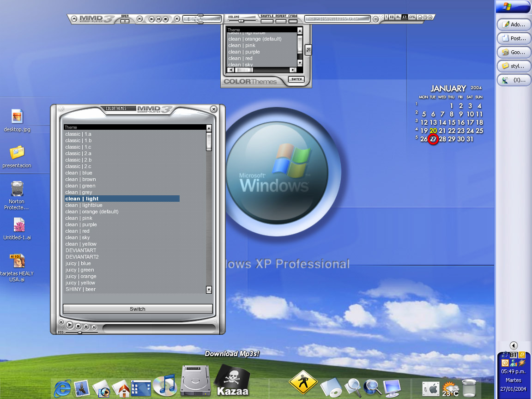
Task: Open the globe search magnifier dock icon
Action: [x=372, y=388]
